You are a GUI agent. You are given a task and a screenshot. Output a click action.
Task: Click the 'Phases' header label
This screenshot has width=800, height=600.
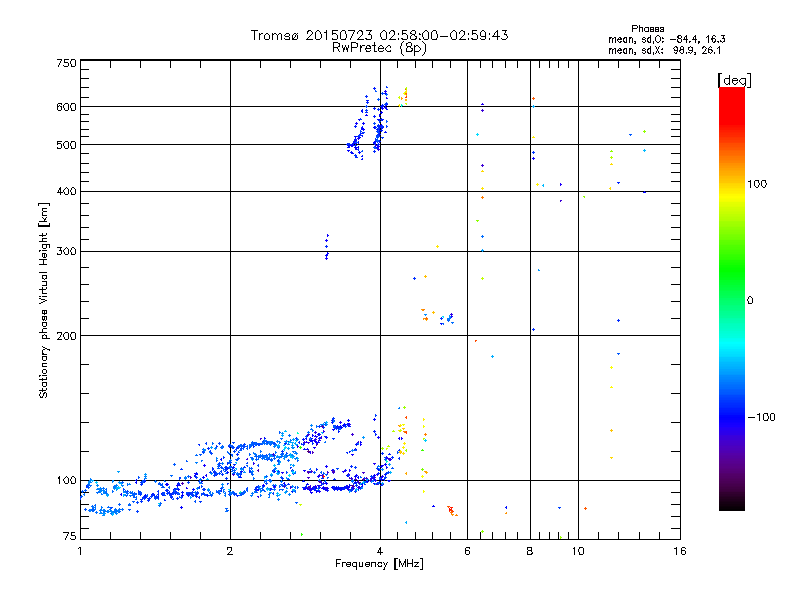pyautogui.click(x=647, y=29)
